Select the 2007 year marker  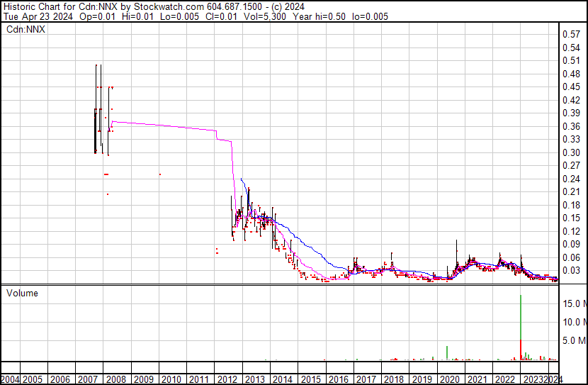tap(88, 379)
